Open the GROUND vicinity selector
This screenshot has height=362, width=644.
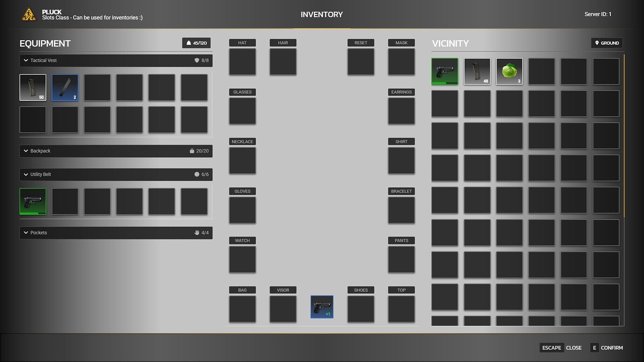(x=607, y=43)
